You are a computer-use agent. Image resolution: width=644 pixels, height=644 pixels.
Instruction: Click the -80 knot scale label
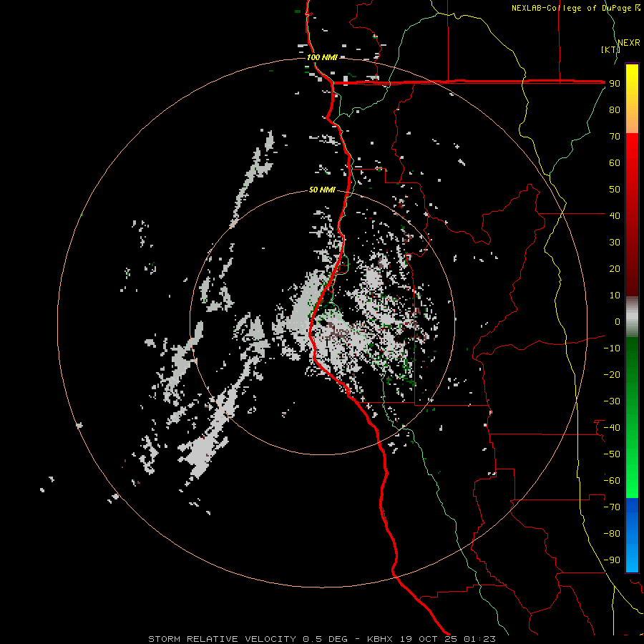pos(612,534)
